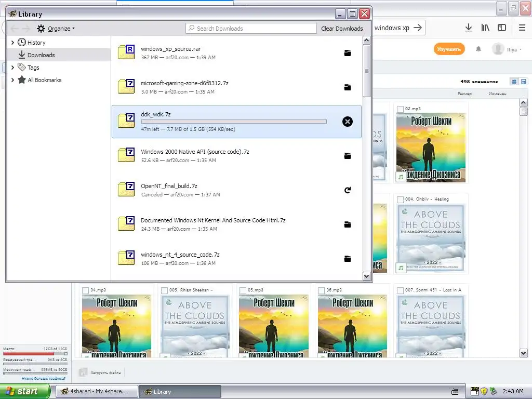This screenshot has width=532, height=399.
Task: Switch 4shared to list view
Action: (x=524, y=82)
